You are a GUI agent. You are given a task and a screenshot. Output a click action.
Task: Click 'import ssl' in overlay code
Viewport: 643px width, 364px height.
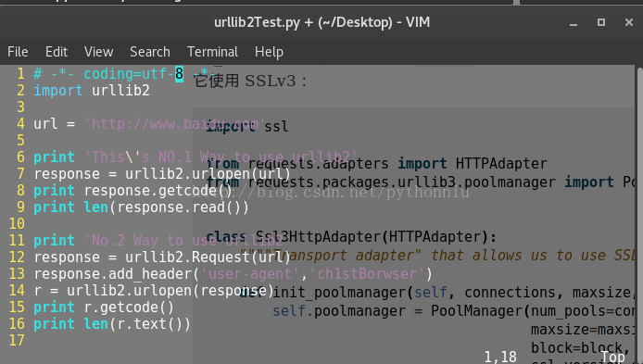(x=246, y=127)
